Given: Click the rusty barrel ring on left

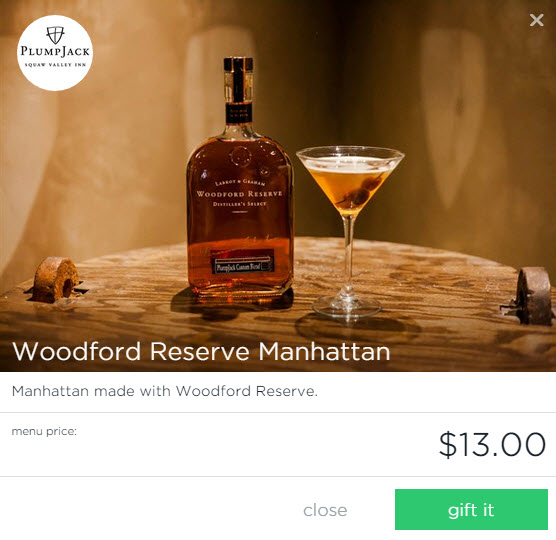Looking at the screenshot, I should pos(55,280).
